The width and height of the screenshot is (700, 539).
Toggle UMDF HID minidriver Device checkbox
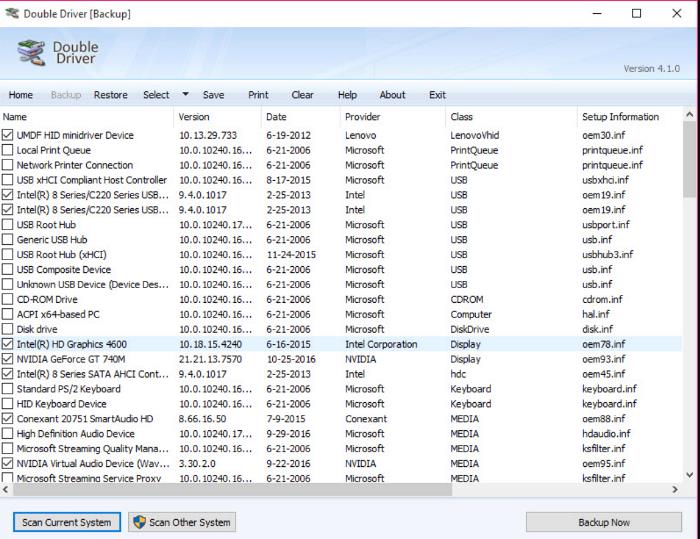(x=7, y=135)
